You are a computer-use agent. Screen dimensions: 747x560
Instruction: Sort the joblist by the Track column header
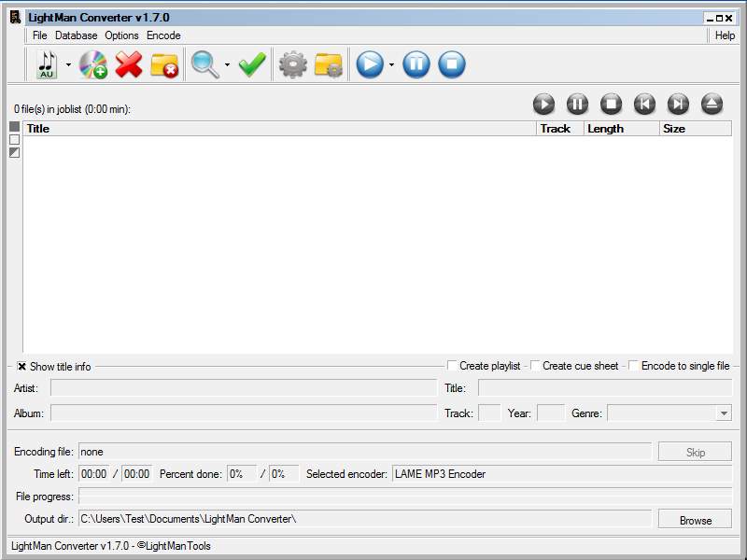click(x=560, y=129)
